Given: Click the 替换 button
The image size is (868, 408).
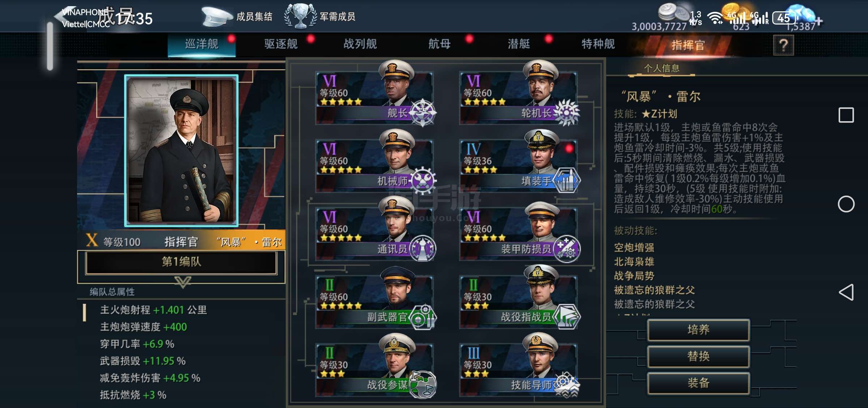Looking at the screenshot, I should click(698, 357).
